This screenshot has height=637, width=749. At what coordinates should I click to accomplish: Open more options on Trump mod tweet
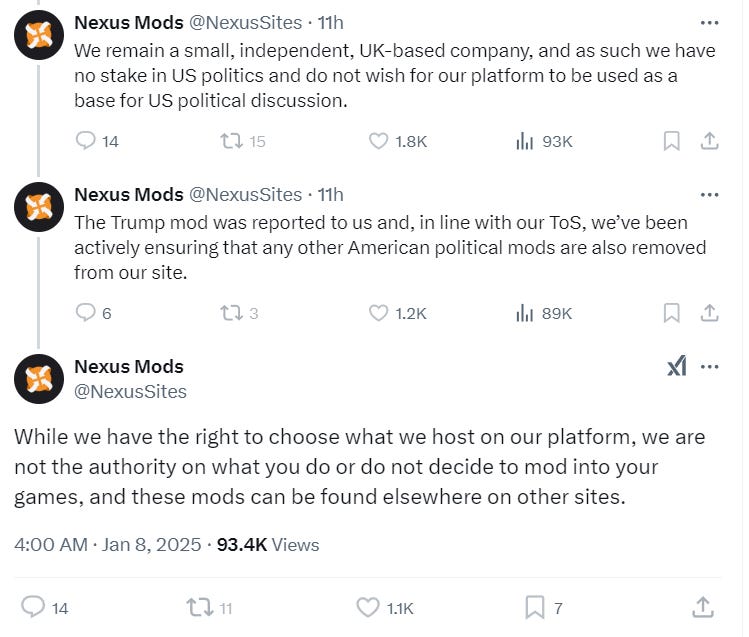click(709, 194)
